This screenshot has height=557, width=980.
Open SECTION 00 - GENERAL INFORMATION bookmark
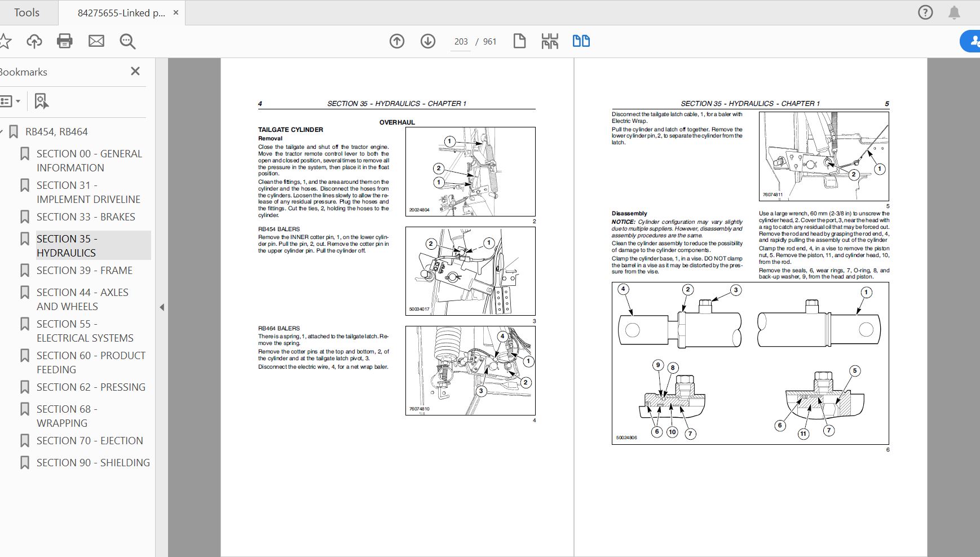point(89,161)
